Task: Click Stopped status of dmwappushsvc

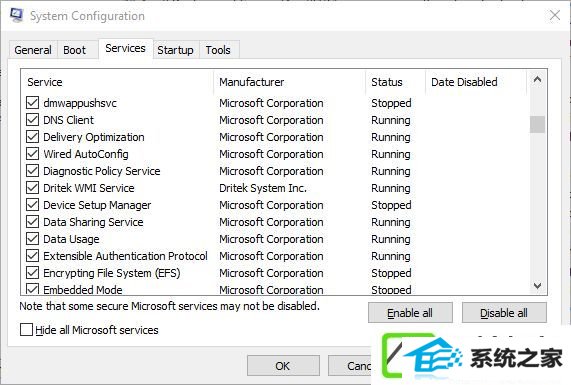Action: pyautogui.click(x=391, y=103)
